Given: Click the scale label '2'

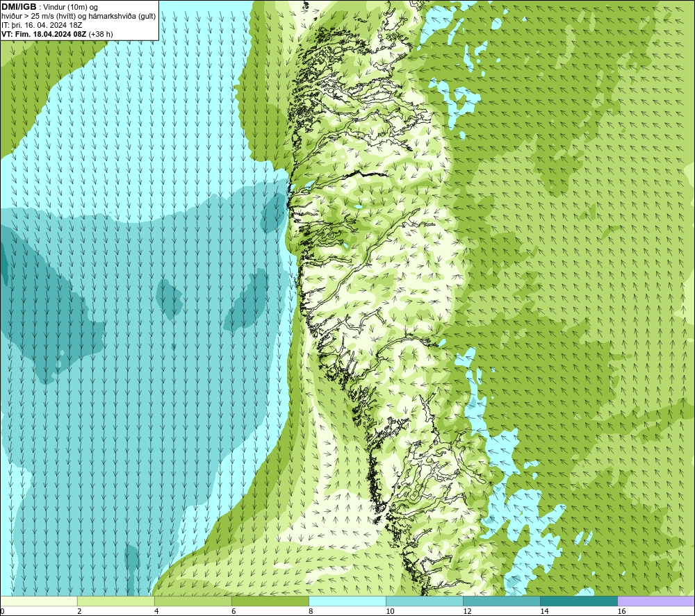Looking at the screenshot, I should click(x=79, y=612).
